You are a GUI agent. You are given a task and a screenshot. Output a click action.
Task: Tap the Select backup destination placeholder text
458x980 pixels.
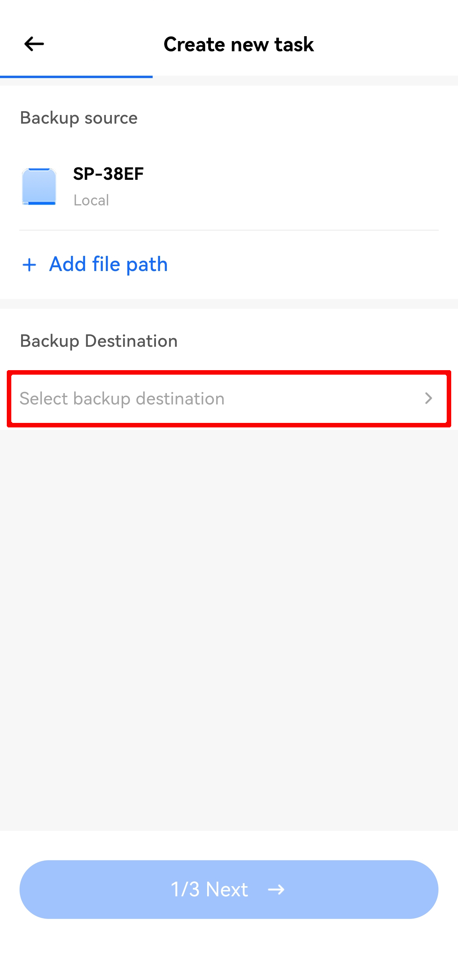pos(122,398)
